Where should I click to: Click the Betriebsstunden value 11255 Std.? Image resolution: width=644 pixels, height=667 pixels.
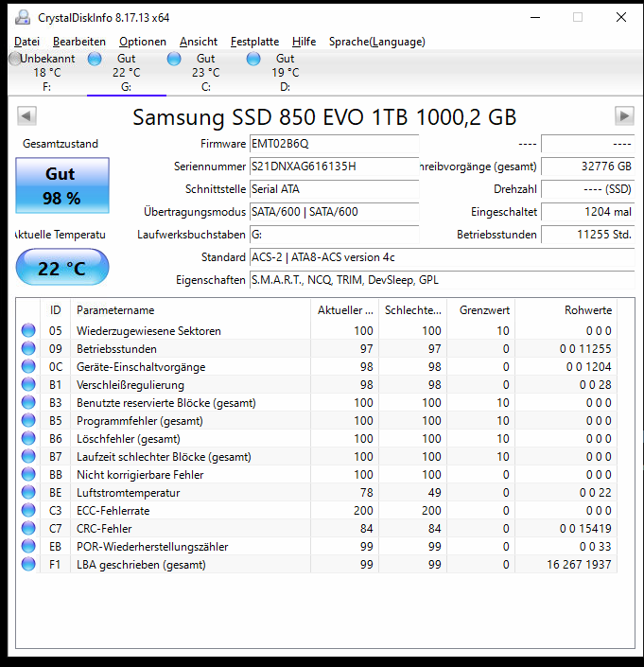point(588,235)
